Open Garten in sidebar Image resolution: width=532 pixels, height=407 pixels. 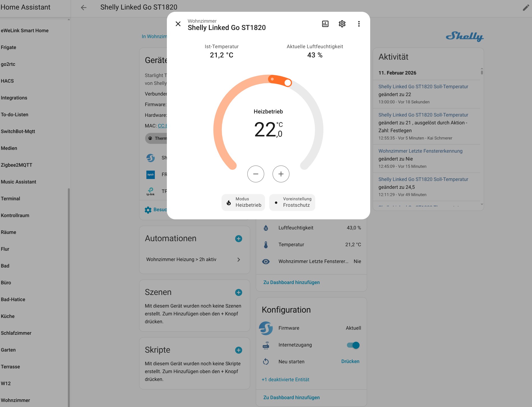tap(8, 350)
